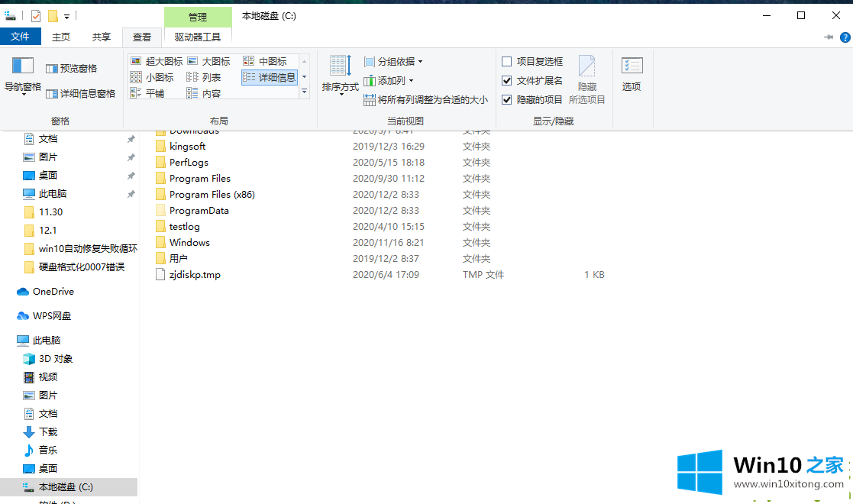Open the Program Files folder
Viewport: 853px width, 504px height.
199,179
